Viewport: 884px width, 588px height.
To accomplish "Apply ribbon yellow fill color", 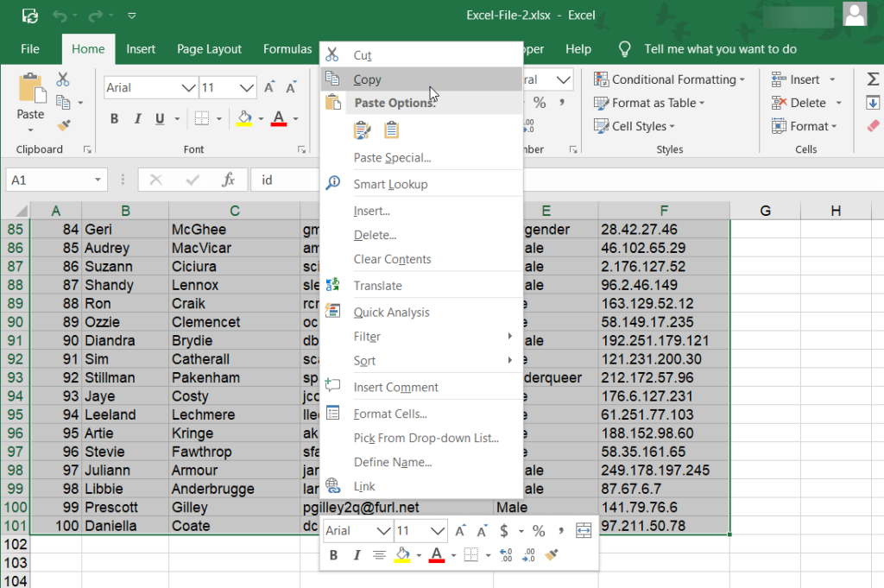I will [244, 118].
